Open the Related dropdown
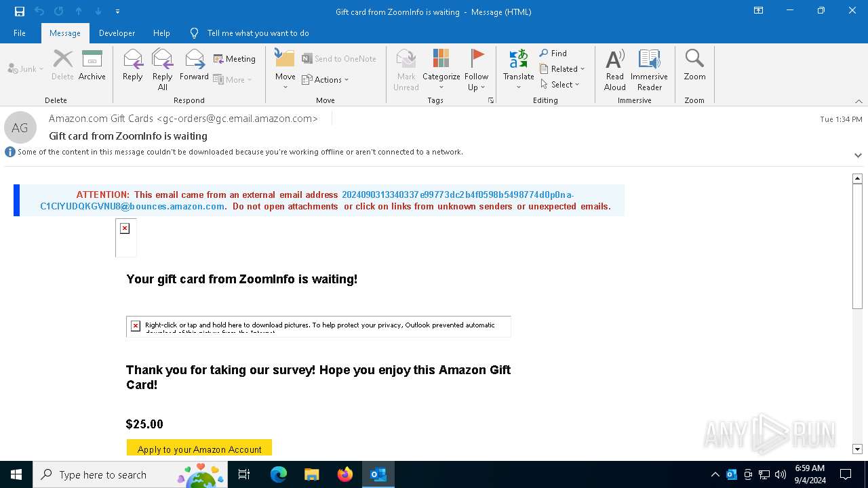This screenshot has width=868, height=488. point(562,68)
